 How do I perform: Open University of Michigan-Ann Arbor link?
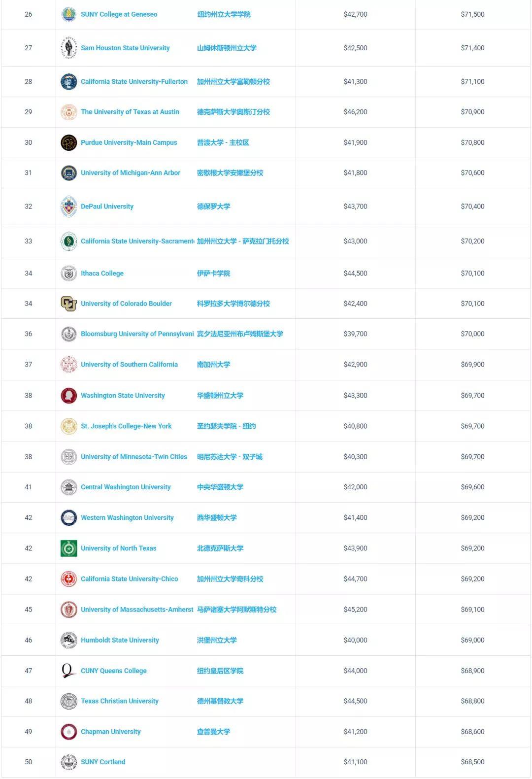131,173
